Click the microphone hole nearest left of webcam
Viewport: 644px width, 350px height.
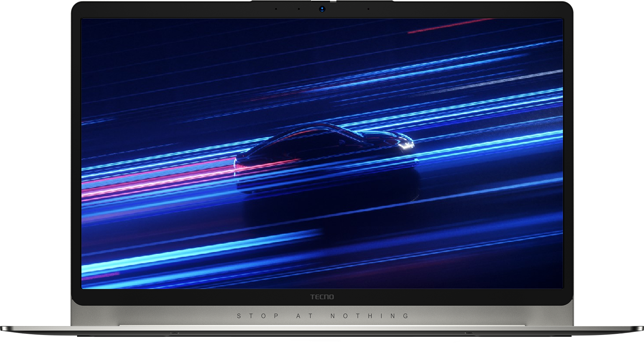[299, 9]
